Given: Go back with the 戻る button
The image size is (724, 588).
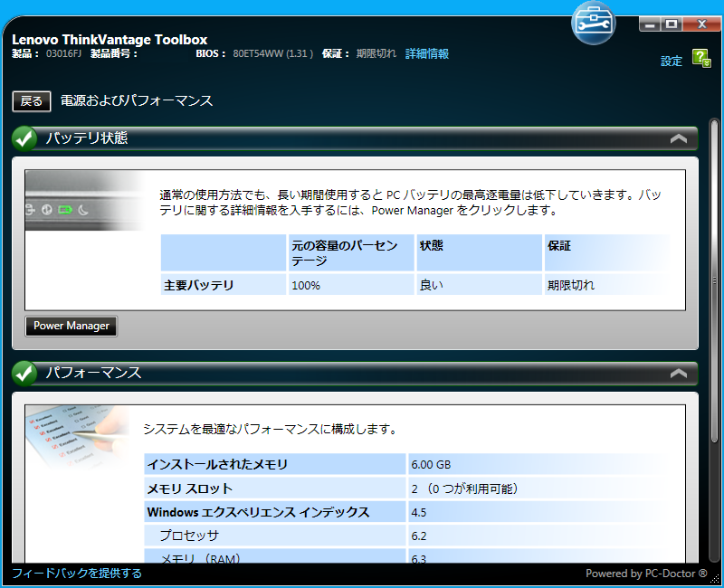Looking at the screenshot, I should pos(32,101).
